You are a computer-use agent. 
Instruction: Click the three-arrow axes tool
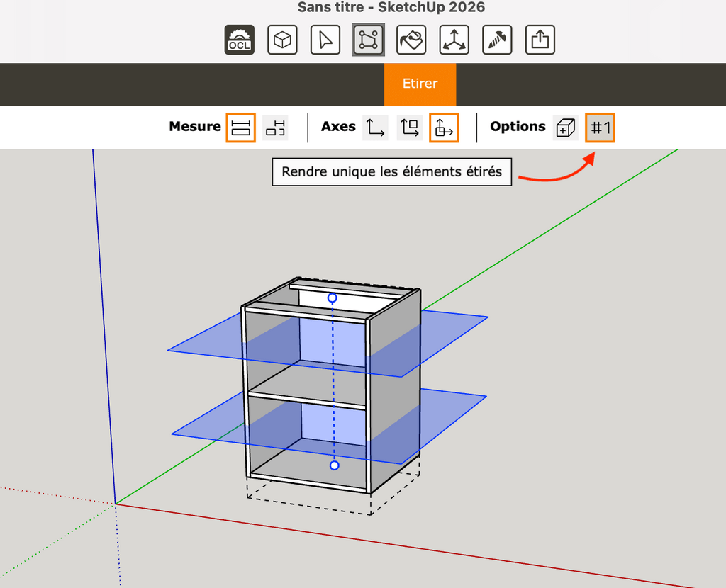point(454,40)
